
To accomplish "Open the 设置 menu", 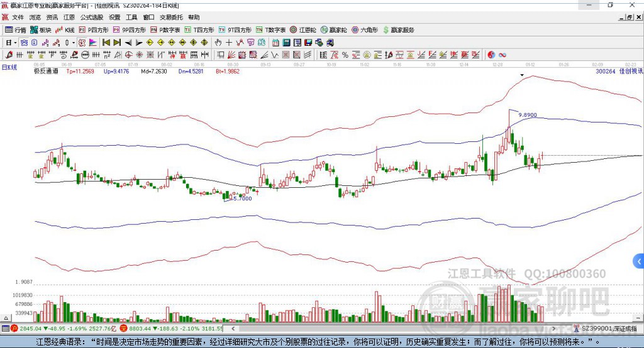I will 114,17.
